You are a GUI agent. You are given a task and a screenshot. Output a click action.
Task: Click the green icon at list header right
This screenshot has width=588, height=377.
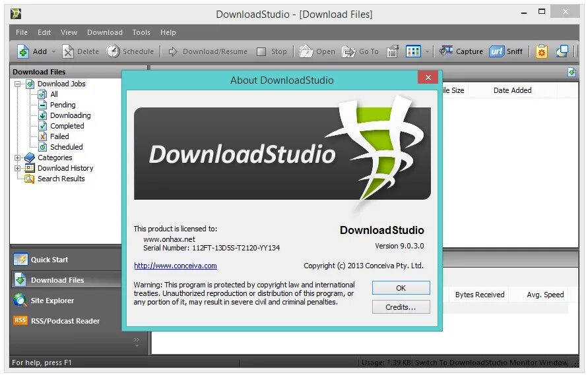pyautogui.click(x=572, y=72)
